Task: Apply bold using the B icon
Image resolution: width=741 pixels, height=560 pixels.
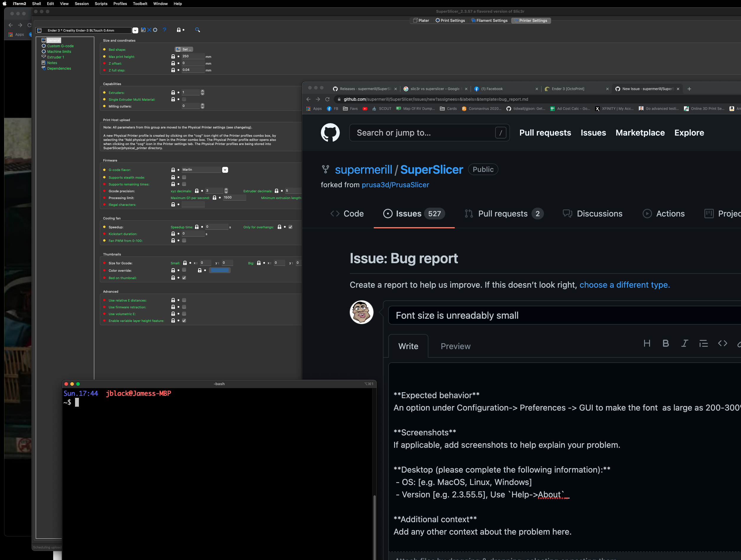Action: [666, 344]
